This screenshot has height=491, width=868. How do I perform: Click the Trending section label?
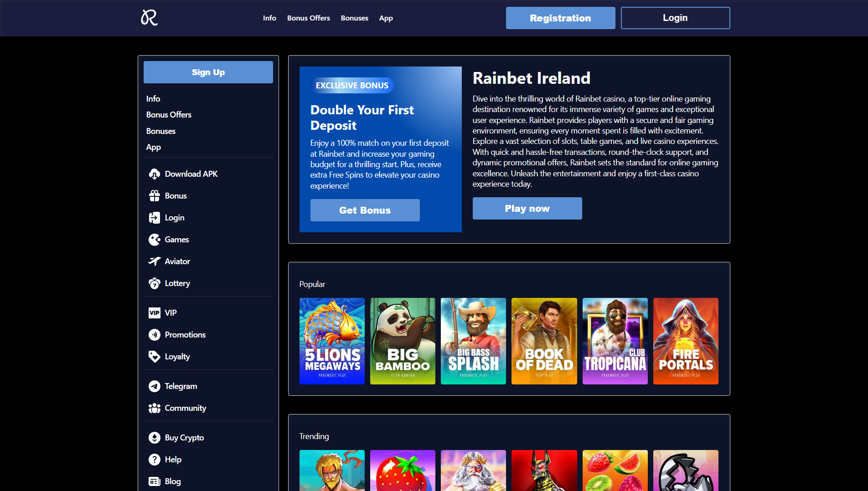(x=314, y=436)
